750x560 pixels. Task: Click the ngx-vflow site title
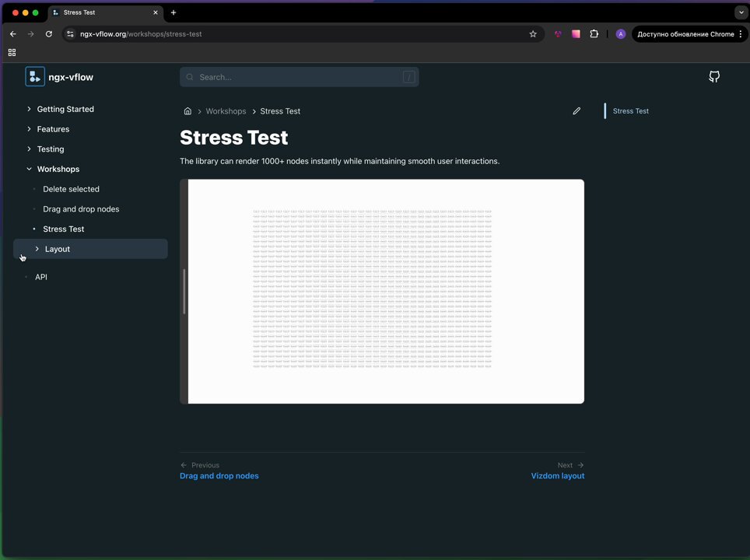point(71,77)
